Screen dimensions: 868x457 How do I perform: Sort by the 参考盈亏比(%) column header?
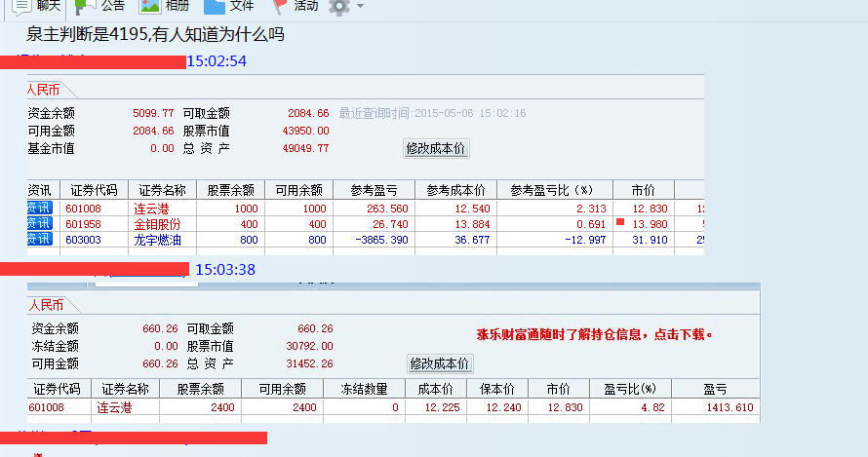click(x=555, y=190)
